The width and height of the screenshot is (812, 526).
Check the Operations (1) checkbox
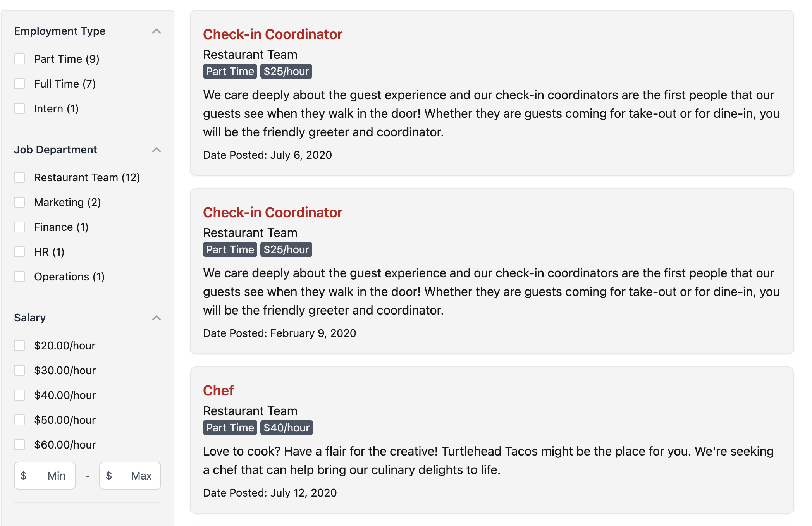pos(19,277)
